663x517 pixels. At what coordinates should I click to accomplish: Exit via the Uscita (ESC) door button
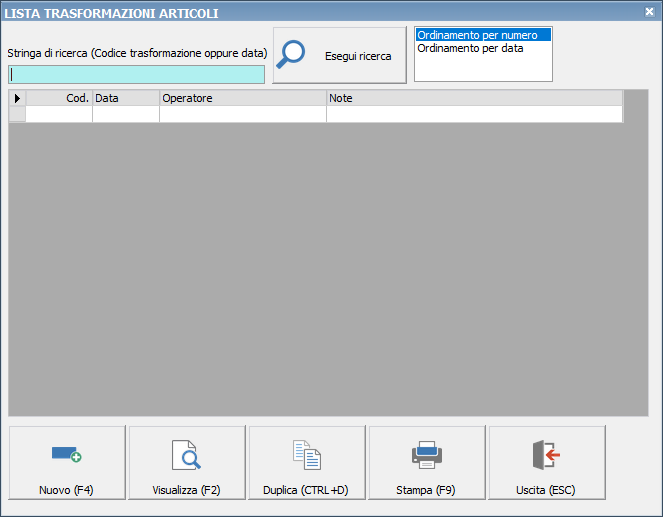coord(546,464)
